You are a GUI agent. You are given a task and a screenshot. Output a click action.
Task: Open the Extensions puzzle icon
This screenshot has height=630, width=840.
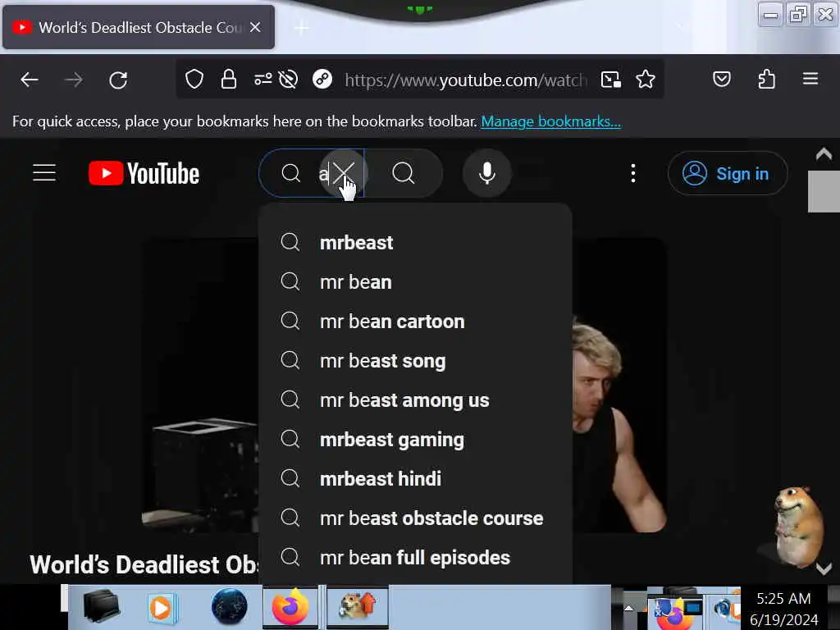point(766,80)
